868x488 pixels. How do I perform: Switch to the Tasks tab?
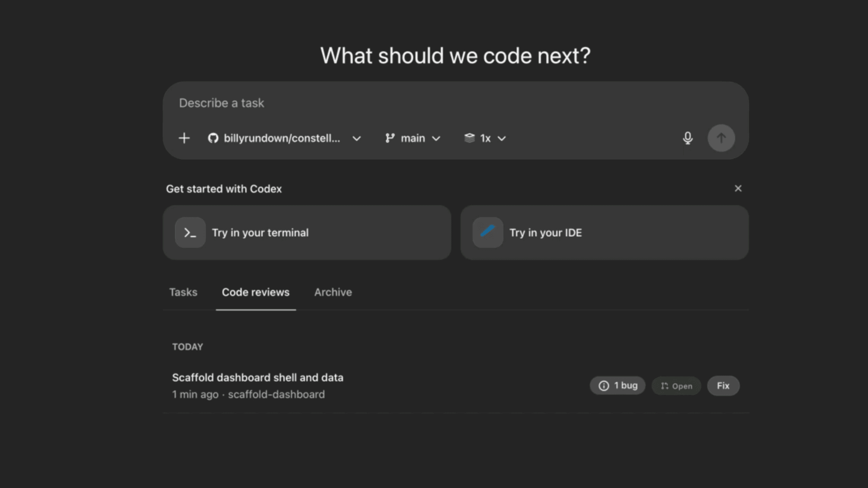tap(183, 292)
